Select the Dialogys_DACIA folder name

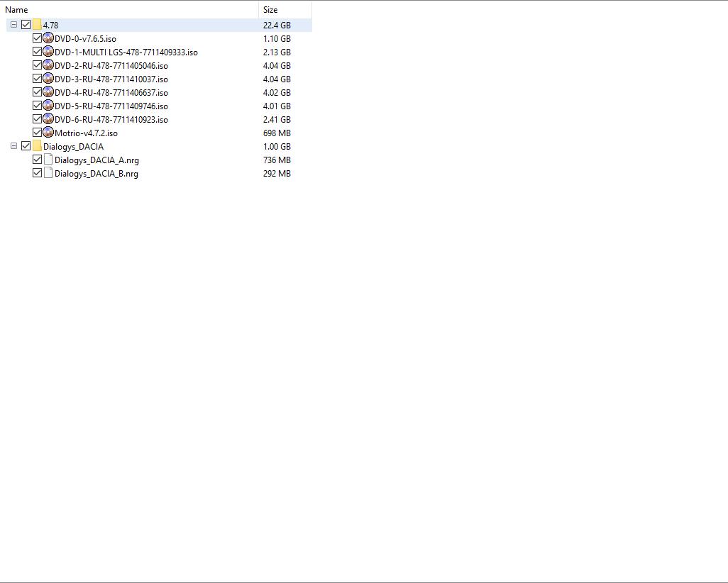(x=73, y=147)
